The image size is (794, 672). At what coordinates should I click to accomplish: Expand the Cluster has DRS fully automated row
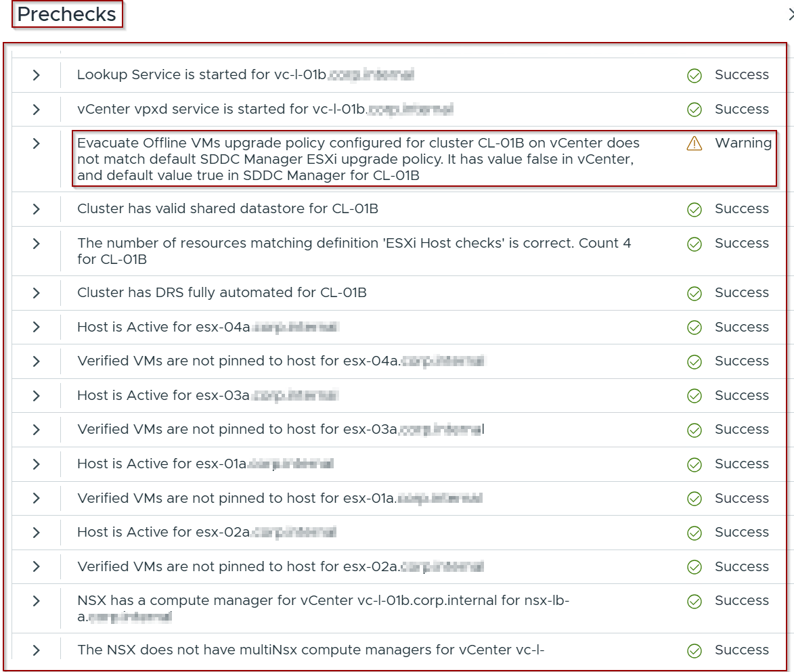tap(37, 293)
